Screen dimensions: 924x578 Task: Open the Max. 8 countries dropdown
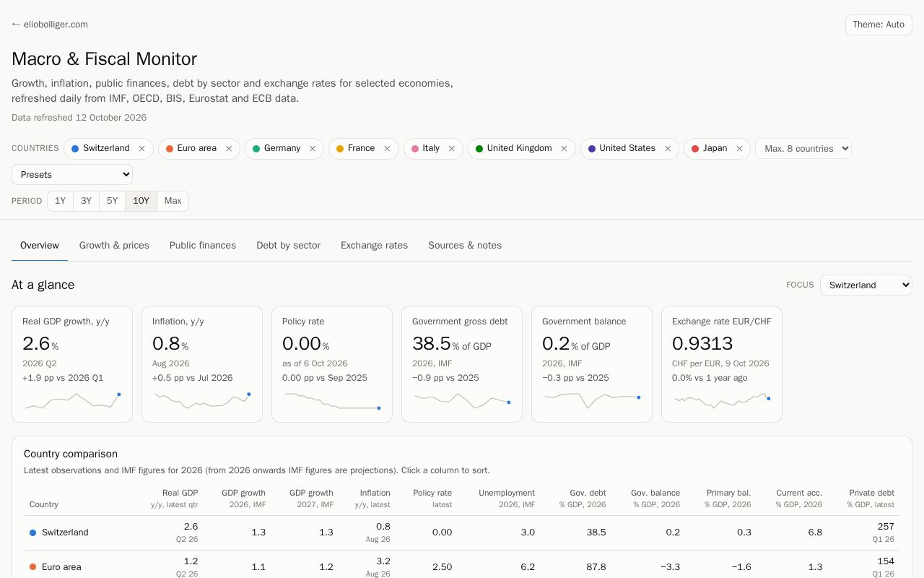pyautogui.click(x=803, y=149)
